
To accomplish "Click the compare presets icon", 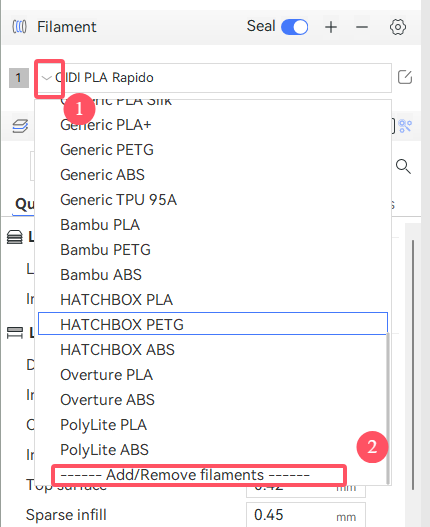I will click(405, 126).
